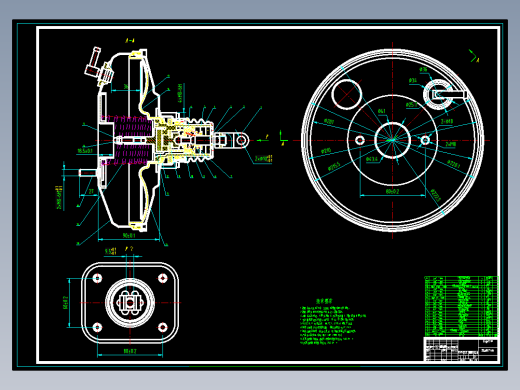Select the section arrow A left of circular view

tap(283, 138)
